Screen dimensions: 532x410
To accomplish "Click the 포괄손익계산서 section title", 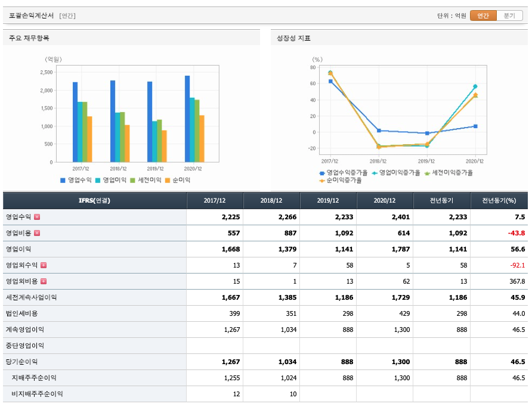I will click(x=31, y=15).
